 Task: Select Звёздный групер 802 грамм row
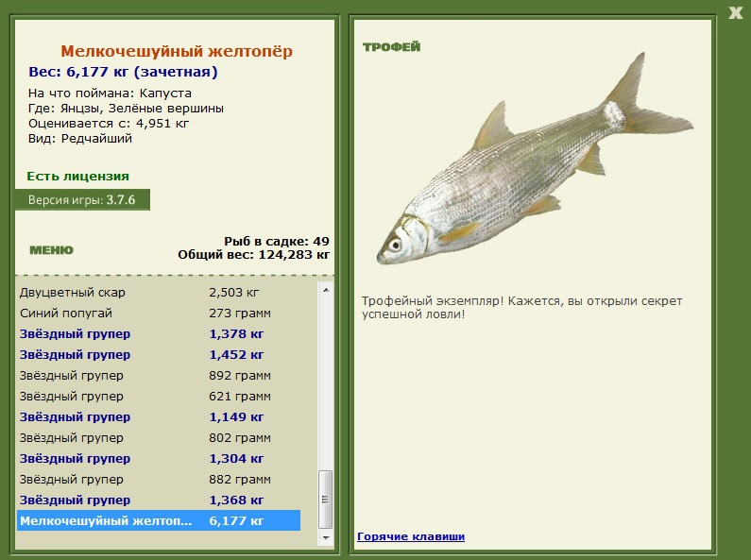(x=159, y=438)
